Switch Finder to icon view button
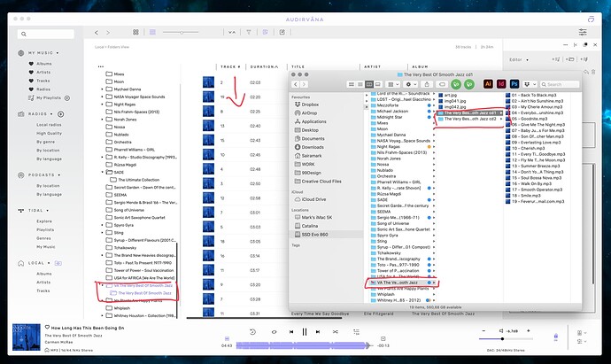Viewport: 611px width, 364px height. [351, 84]
